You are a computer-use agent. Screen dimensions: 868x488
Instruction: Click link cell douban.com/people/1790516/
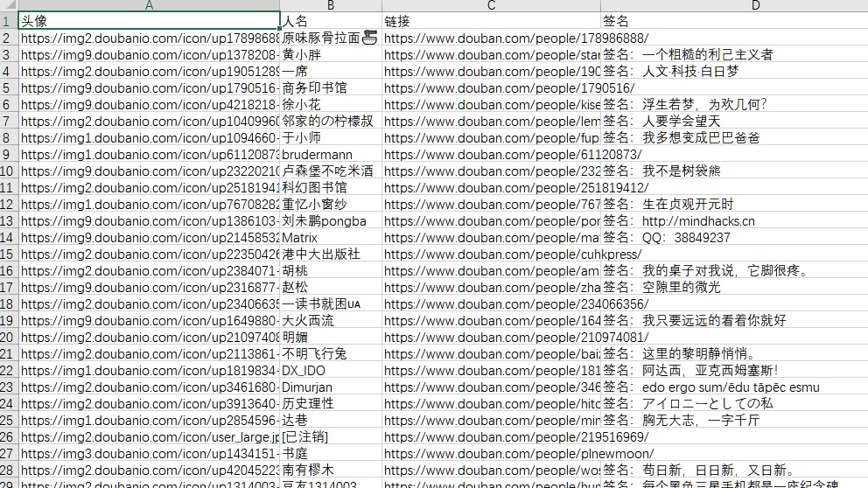click(x=491, y=88)
